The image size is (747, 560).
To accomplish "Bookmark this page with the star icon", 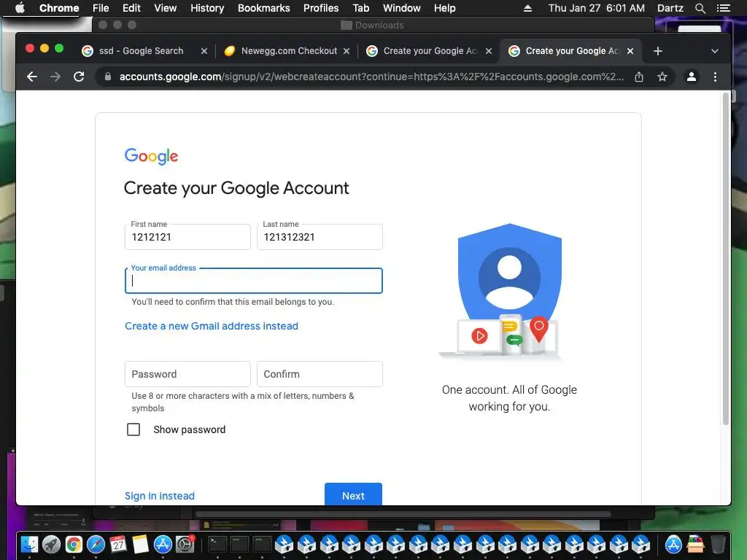I will 662,77.
